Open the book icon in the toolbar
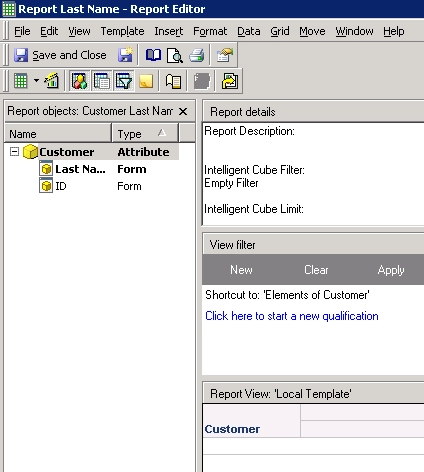This screenshot has height=472, width=424. (153, 55)
